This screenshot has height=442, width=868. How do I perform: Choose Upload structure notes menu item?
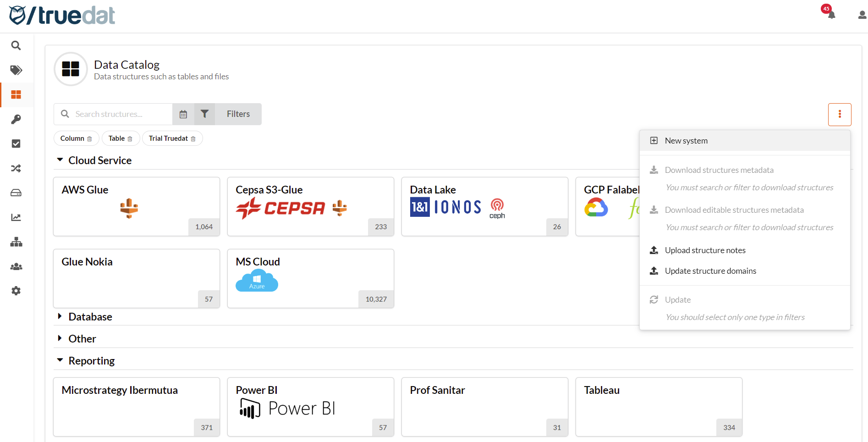point(705,250)
